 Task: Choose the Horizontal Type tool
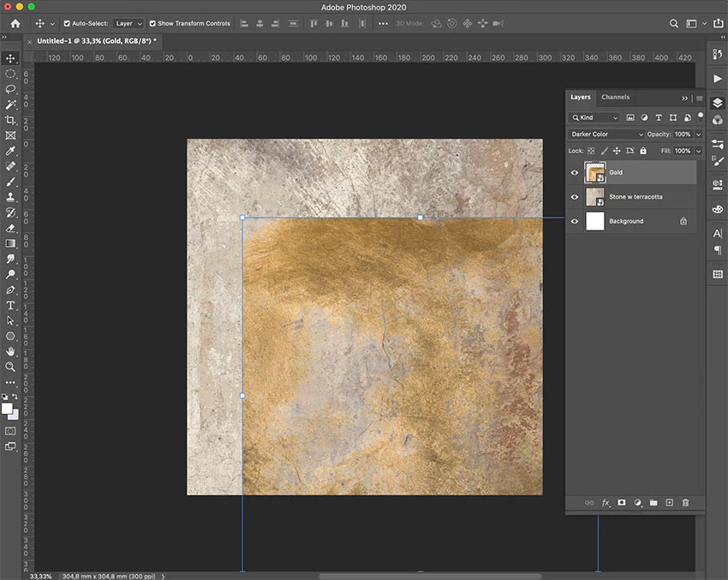tap(10, 305)
